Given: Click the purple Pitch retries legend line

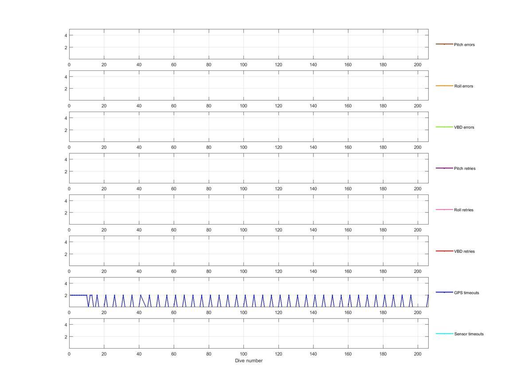Looking at the screenshot, I should pyautogui.click(x=444, y=168).
